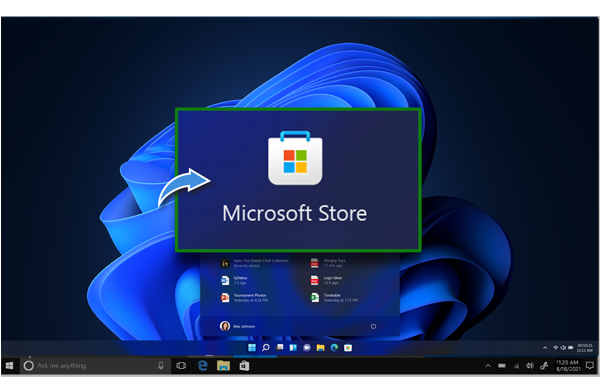Open File Explorer on the Windows 11 taskbar
Screen dimensions: 600x392
tap(320, 347)
